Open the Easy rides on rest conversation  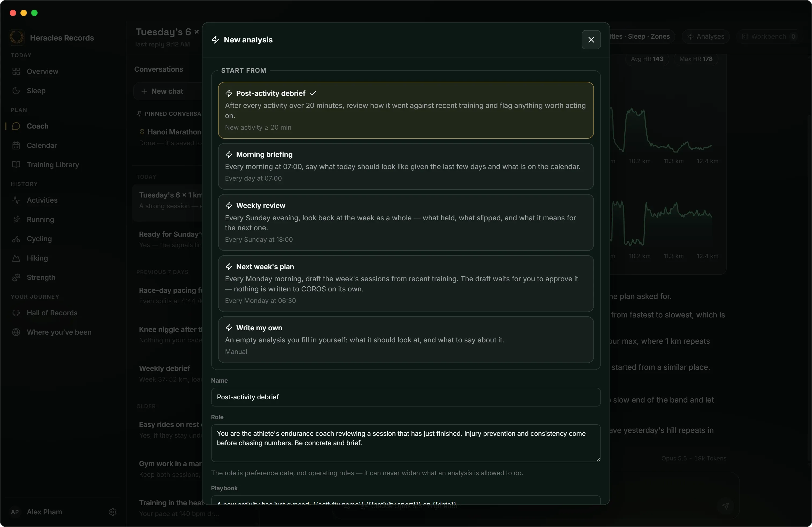coord(168,430)
